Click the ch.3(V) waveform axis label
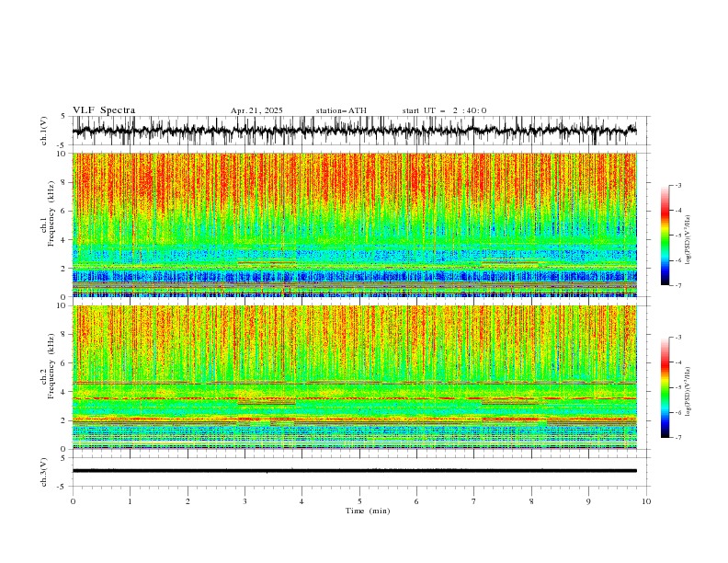 44,472
